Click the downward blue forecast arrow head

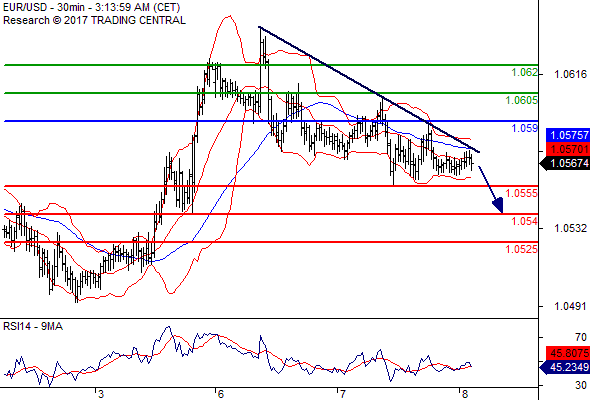point(498,205)
